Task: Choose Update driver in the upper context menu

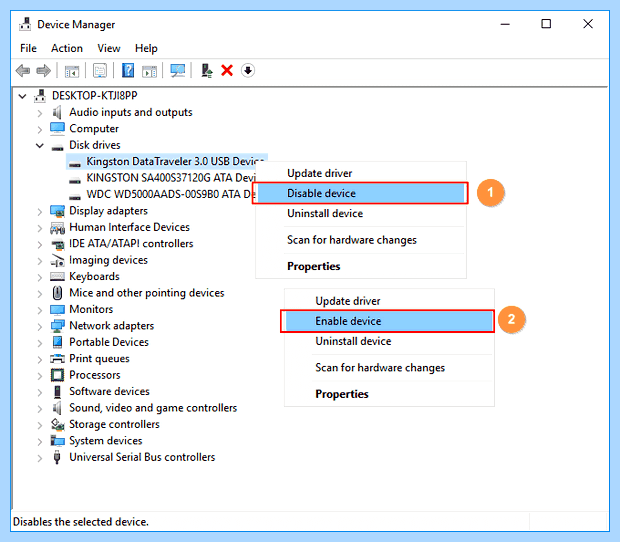Action: [360, 173]
